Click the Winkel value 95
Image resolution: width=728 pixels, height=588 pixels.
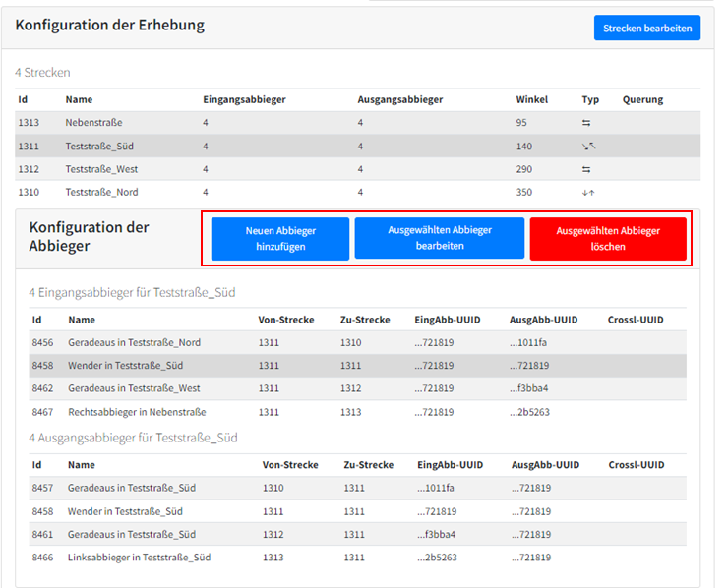click(x=521, y=123)
